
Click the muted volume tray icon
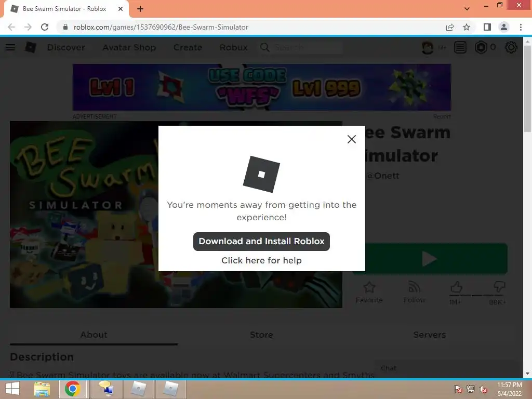483,389
